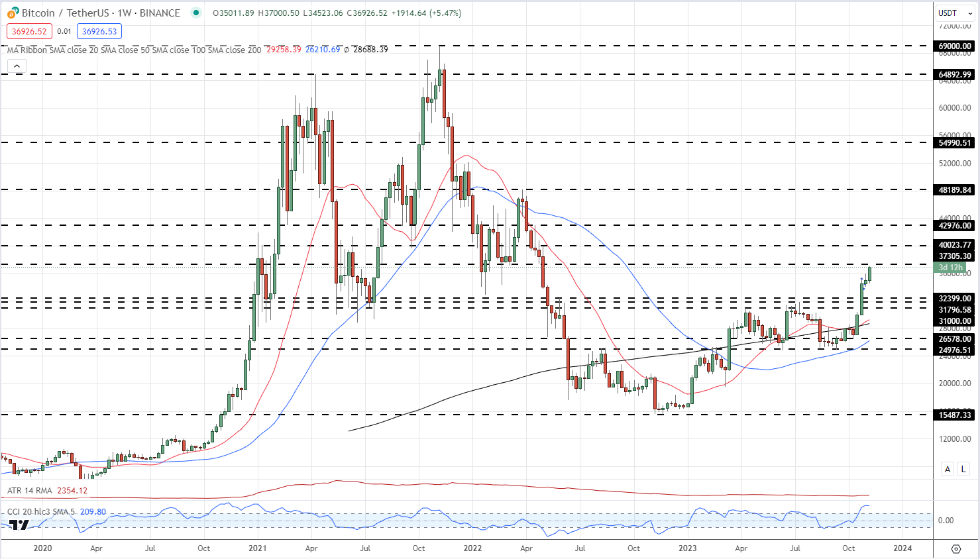The width and height of the screenshot is (980, 559).
Task: Click the 0.00 level on the CCI scale
Action: (x=946, y=521)
